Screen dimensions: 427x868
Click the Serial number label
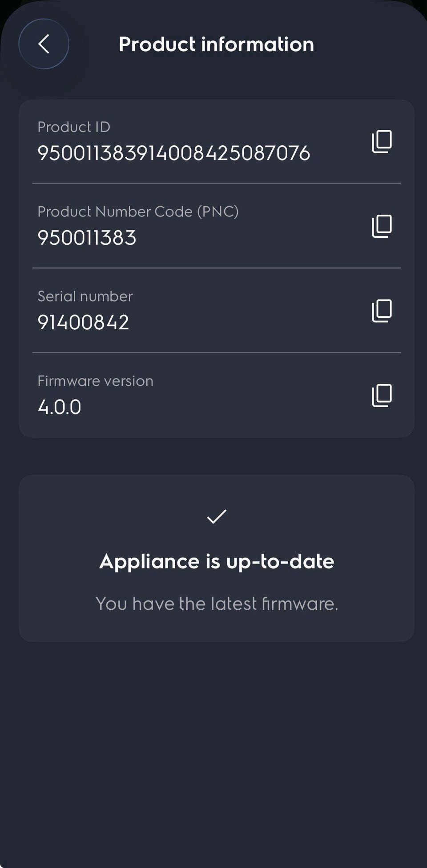[85, 296]
